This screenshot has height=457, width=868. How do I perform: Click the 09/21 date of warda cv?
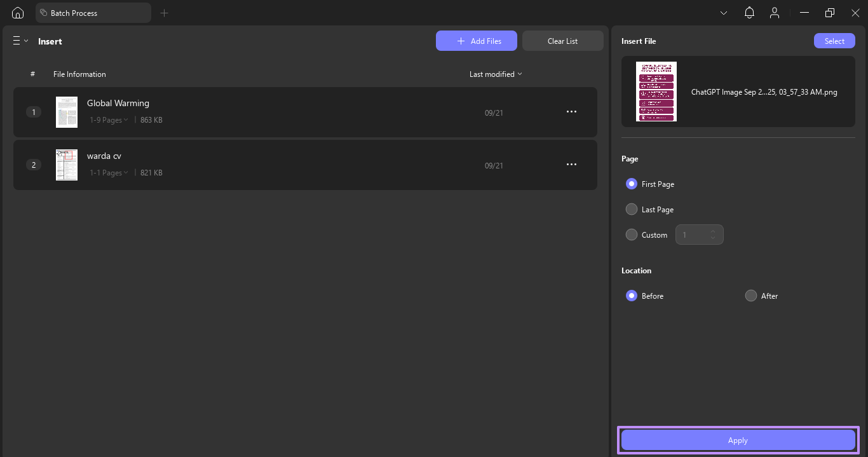click(x=494, y=166)
